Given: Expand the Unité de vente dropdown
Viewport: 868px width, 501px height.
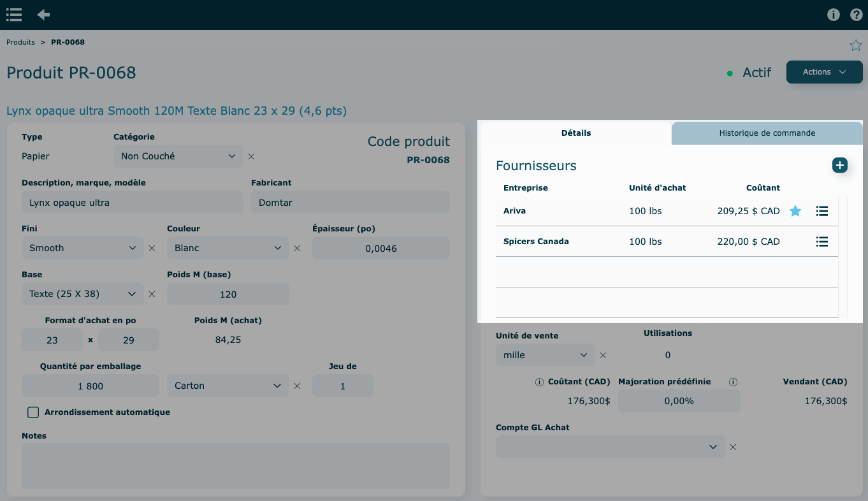Looking at the screenshot, I should click(x=545, y=355).
